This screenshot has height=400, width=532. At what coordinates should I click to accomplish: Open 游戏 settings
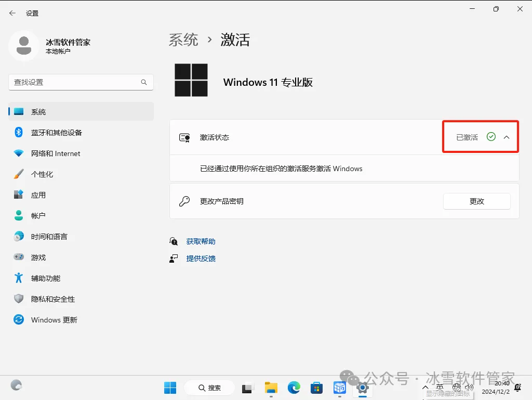(81, 257)
